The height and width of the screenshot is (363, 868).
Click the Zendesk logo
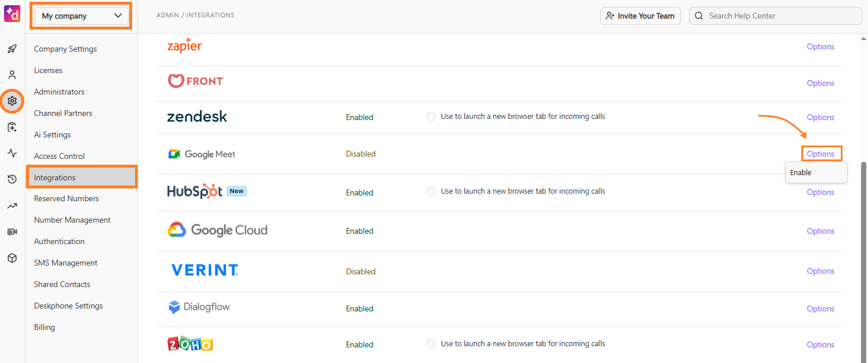[x=197, y=117]
